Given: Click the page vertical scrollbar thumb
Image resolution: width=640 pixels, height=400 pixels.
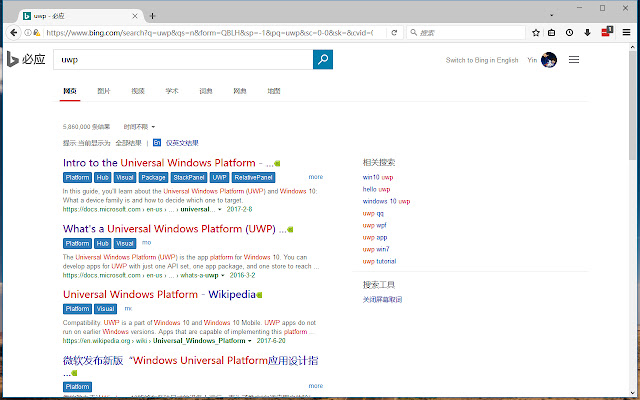Looking at the screenshot, I should [633, 105].
